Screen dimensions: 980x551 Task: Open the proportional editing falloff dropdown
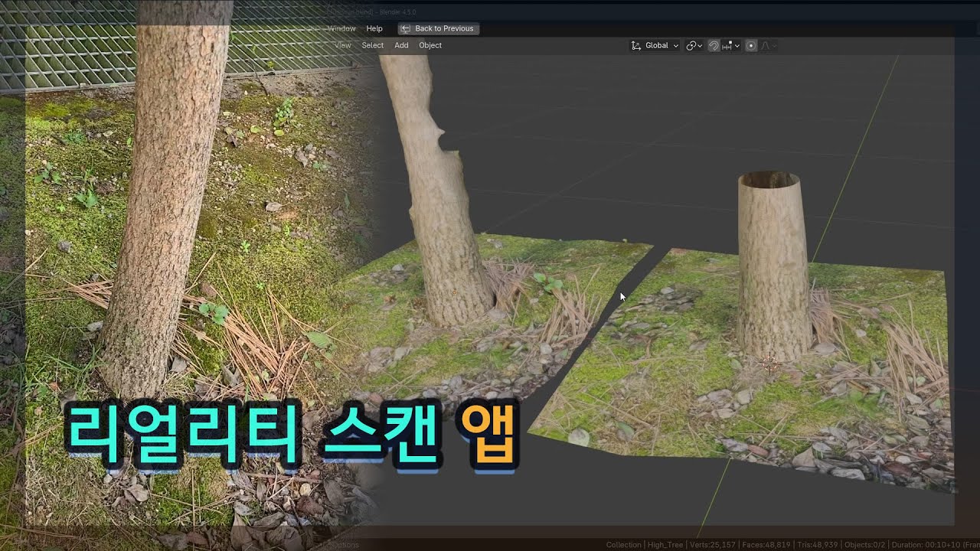pyautogui.click(x=768, y=46)
